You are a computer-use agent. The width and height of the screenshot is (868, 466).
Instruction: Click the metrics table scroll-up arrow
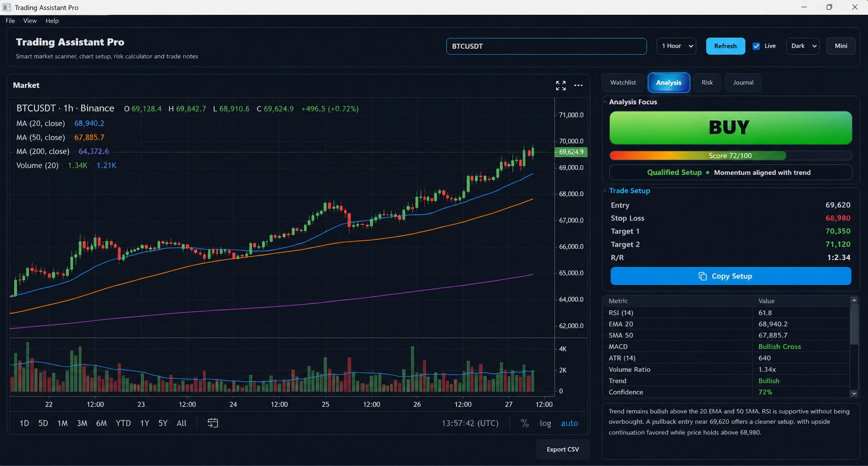pos(854,300)
